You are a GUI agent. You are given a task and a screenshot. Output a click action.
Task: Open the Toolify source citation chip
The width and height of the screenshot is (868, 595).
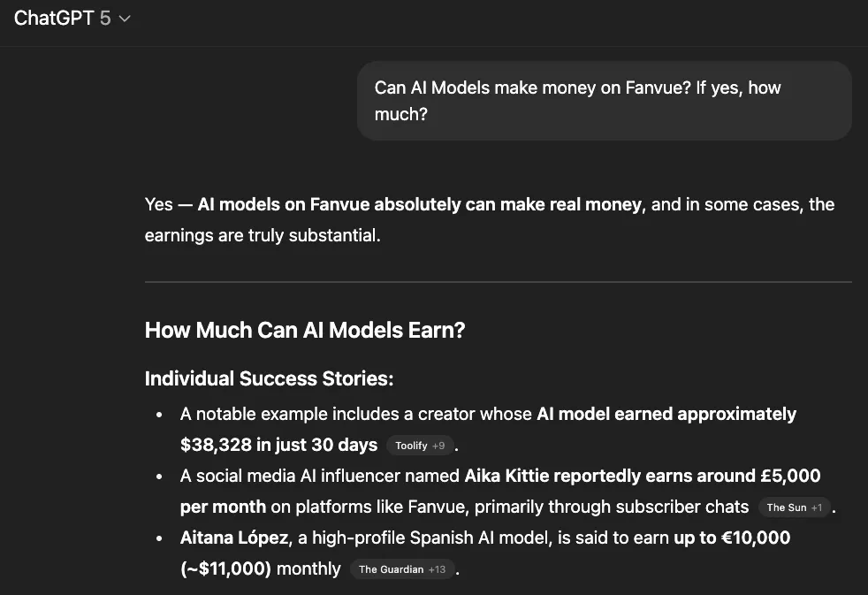click(x=419, y=446)
